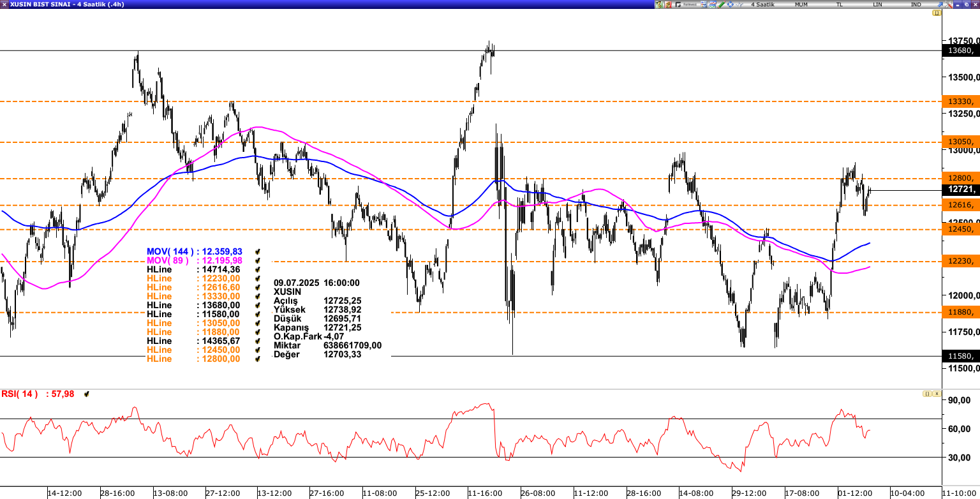Screen dimensions: 980x499
Task: Click the yellow button beside RSI panel axis
Action: point(928,394)
